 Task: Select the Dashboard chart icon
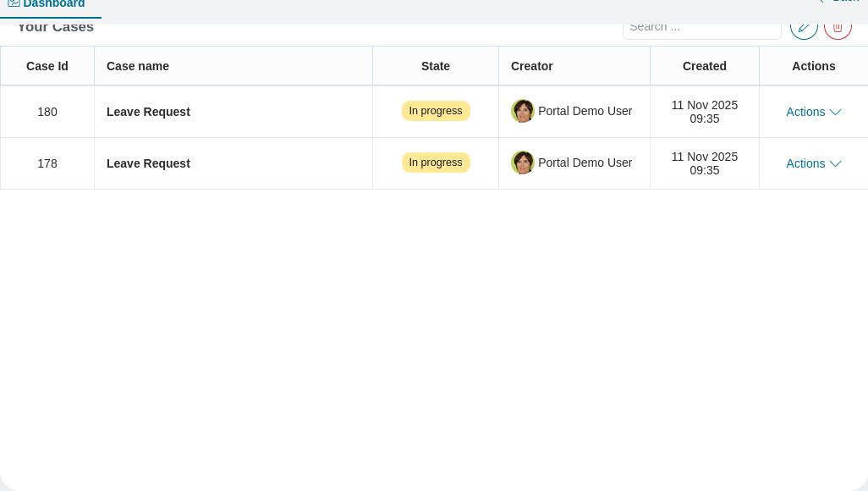[14, 3]
